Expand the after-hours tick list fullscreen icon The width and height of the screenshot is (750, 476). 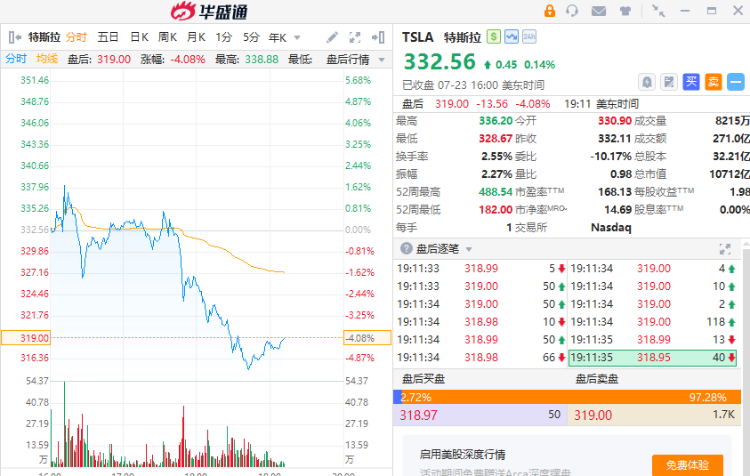[x=725, y=249]
